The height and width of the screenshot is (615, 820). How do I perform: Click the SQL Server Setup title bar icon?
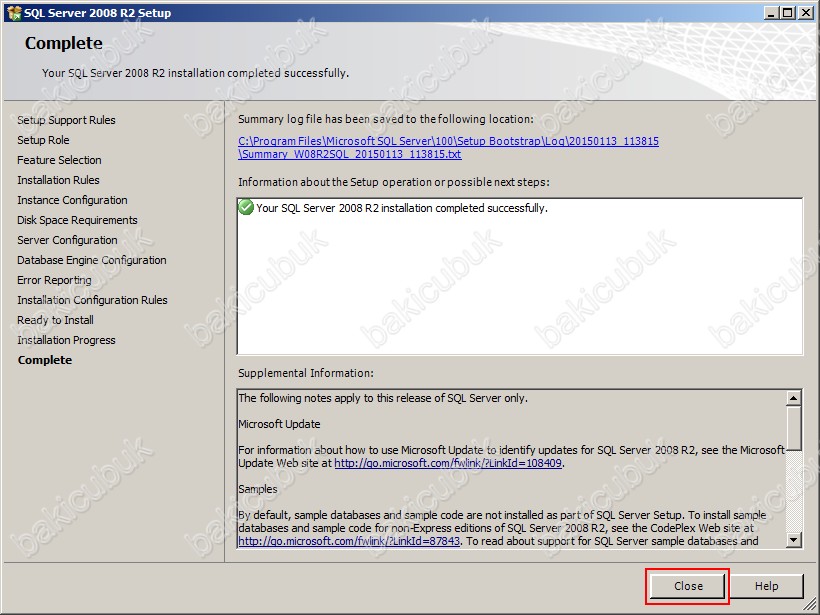click(14, 13)
